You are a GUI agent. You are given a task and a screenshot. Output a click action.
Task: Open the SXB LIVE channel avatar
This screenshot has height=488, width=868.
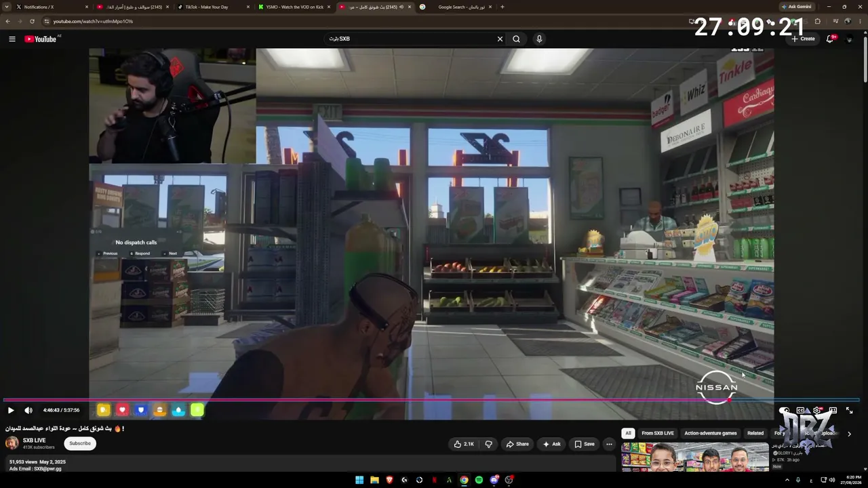[x=12, y=443]
